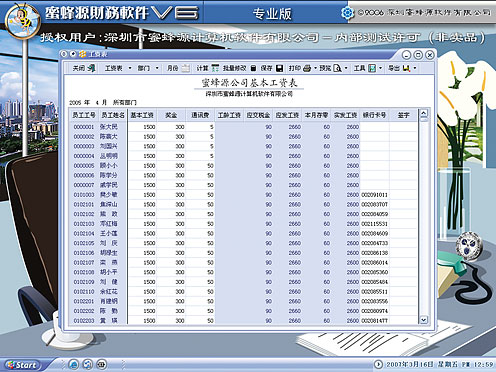496x372 pixels.
Task: Click the 应发工资 column header
Action: point(287,115)
